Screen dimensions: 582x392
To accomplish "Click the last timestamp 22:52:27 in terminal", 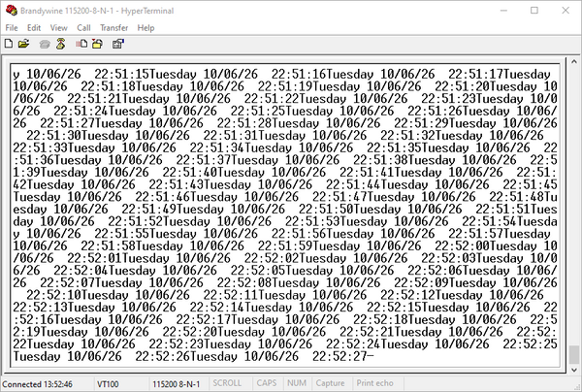I will [x=339, y=356].
